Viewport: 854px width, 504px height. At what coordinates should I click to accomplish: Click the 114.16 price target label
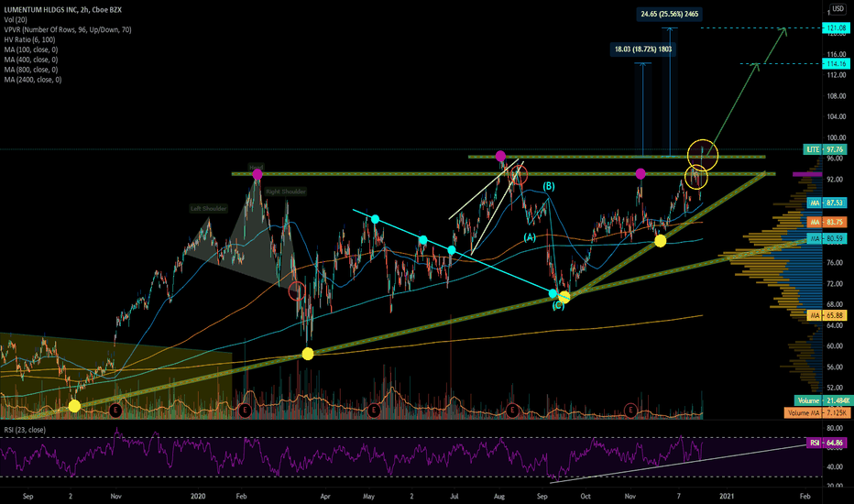click(836, 64)
